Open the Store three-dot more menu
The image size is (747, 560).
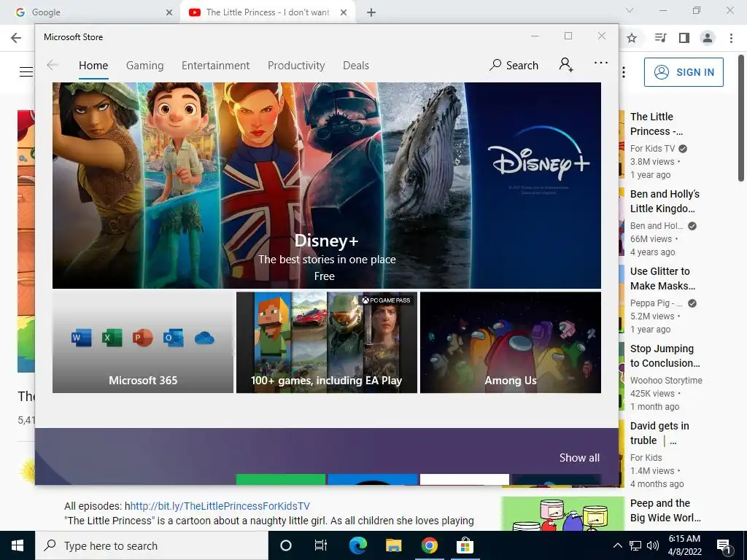point(601,63)
